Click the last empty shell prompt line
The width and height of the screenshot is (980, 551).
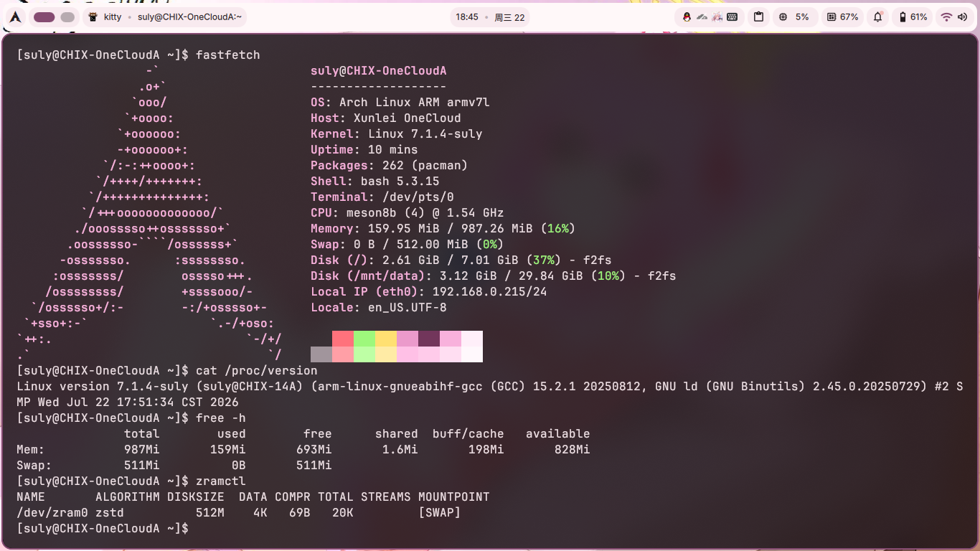(103, 529)
